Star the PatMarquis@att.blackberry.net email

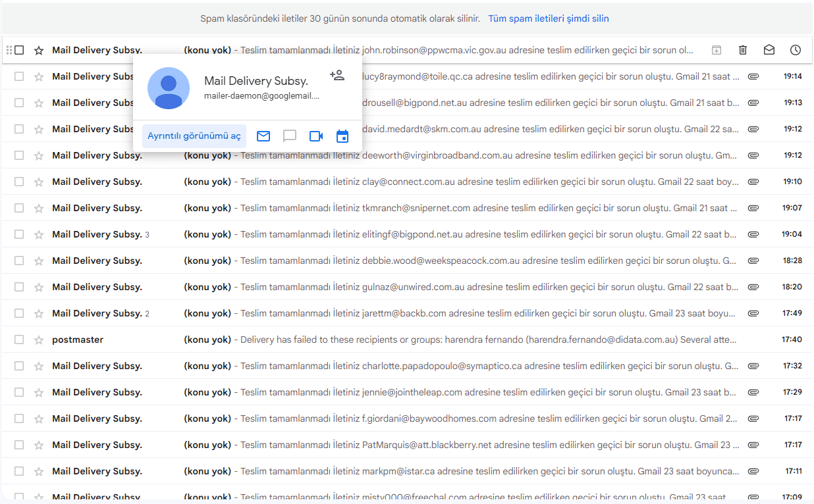tap(39, 445)
